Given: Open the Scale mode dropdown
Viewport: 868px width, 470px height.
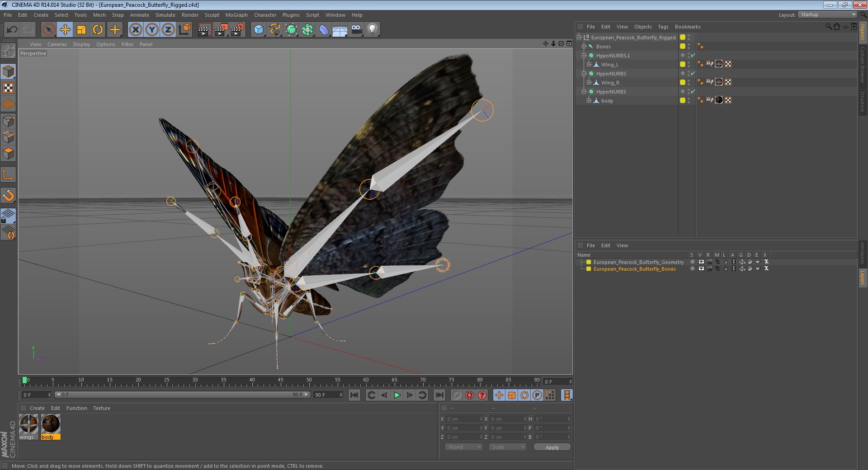Looking at the screenshot, I should [x=508, y=447].
